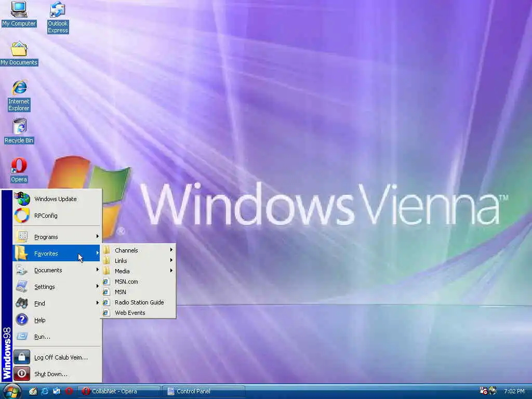Click the arrow beside Find

pyautogui.click(x=97, y=303)
